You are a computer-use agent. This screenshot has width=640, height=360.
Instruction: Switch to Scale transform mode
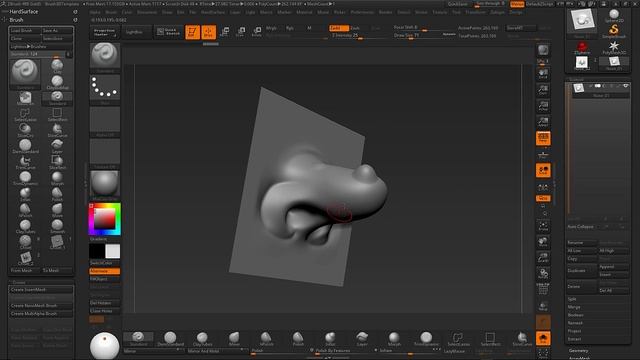coord(241,32)
